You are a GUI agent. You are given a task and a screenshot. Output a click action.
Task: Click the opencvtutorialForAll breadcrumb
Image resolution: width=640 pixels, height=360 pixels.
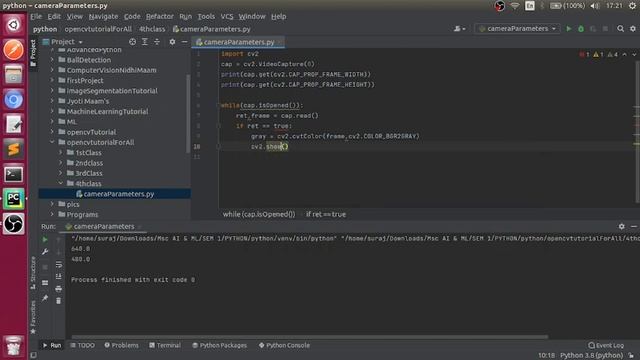[98, 29]
